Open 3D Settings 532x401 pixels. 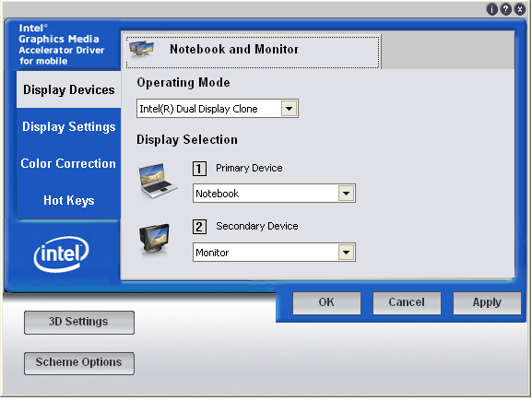pos(79,323)
